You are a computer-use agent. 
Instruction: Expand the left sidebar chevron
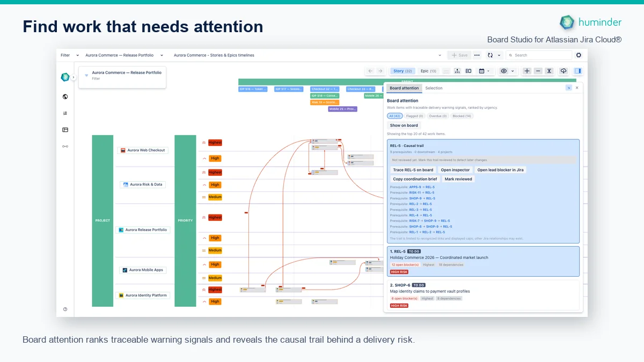[x=74, y=77]
